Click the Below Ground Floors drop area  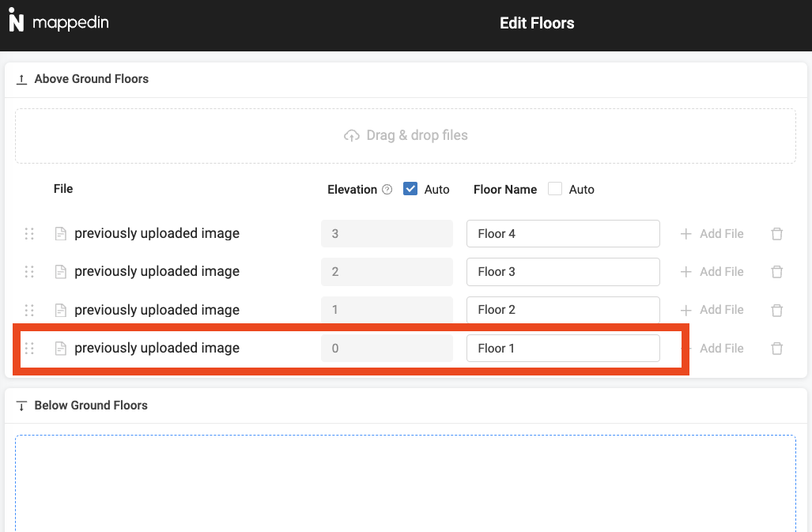pyautogui.click(x=406, y=482)
